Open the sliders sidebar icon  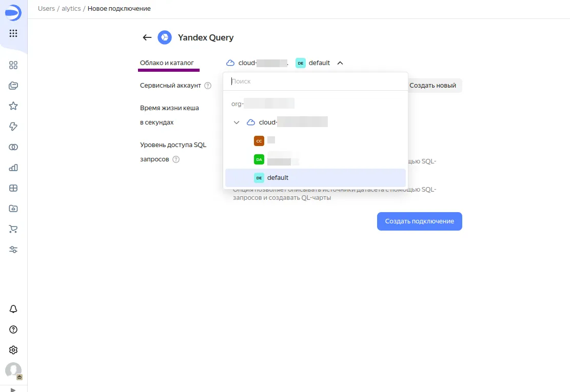[13, 250]
